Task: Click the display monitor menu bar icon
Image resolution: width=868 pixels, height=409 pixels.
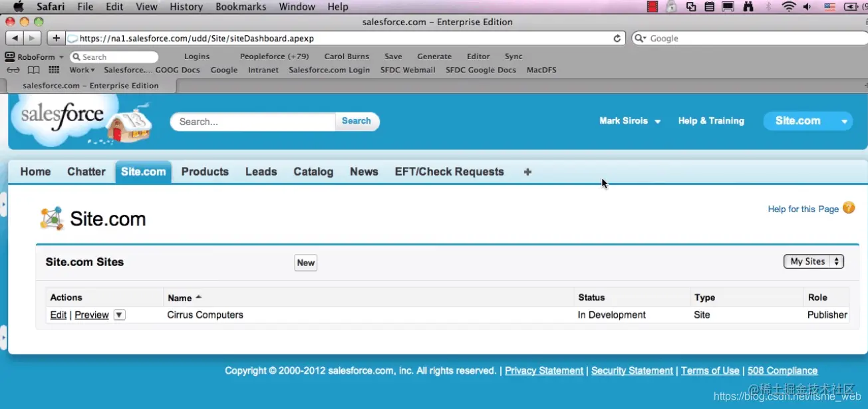Action: click(728, 7)
